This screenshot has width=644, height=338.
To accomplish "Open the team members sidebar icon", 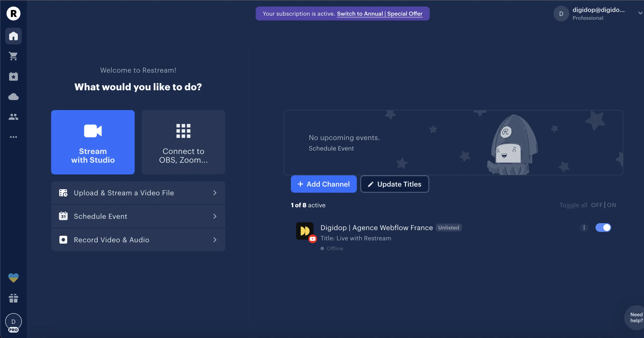I will [x=13, y=117].
